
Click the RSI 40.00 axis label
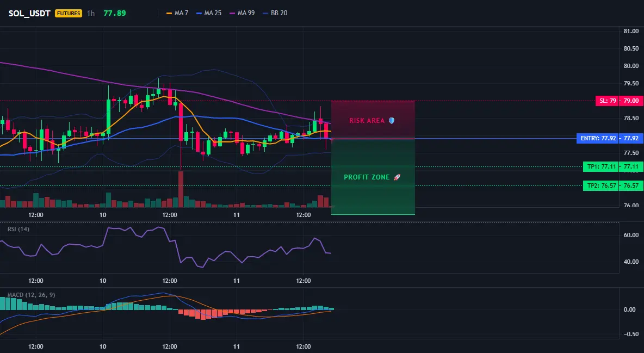click(x=631, y=262)
